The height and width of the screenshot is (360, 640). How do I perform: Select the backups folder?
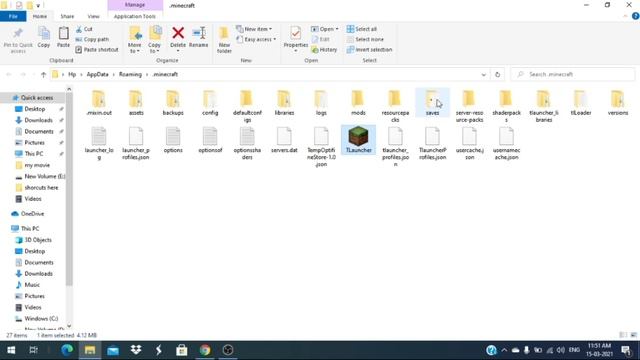pos(173,103)
